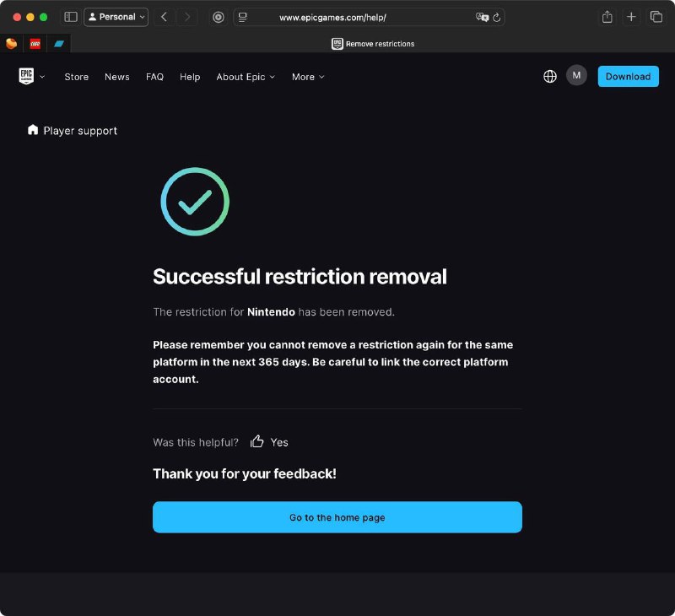Viewport: 675px width, 616px height.
Task: Click the Player support home icon
Action: click(33, 130)
